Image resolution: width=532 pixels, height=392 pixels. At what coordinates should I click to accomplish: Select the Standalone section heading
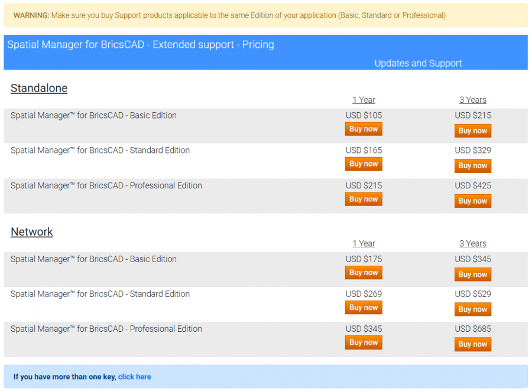(x=38, y=88)
